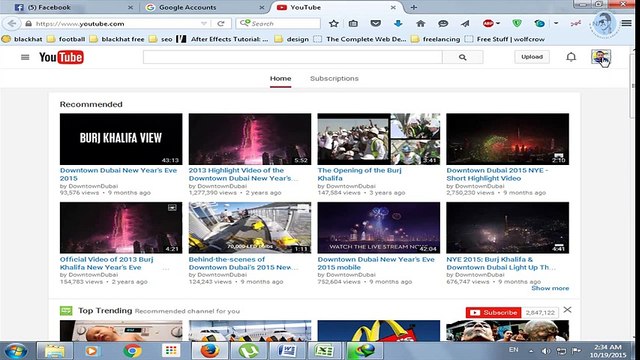This screenshot has width=640, height=360.
Task: Open the freelancing bookmark folder
Action: pyautogui.click(x=436, y=39)
